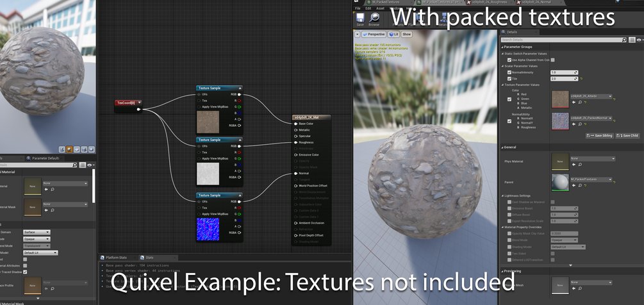The width and height of the screenshot is (644, 305).
Task: Use selected asset arrow for PackedNormal texture
Action: coord(574,124)
